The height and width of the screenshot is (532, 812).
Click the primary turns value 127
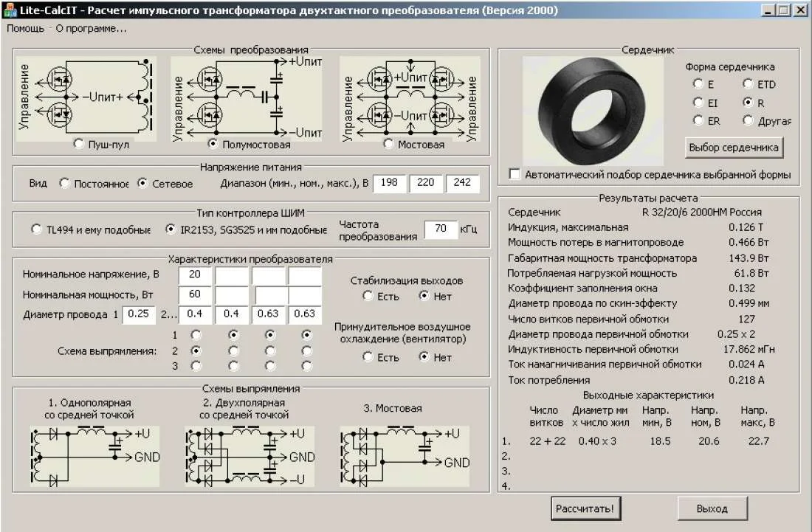747,319
